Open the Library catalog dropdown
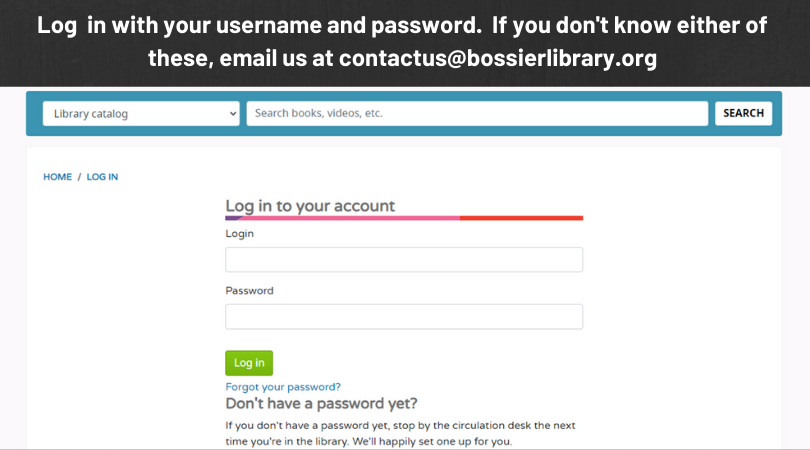Image resolution: width=810 pixels, height=450 pixels. point(141,114)
